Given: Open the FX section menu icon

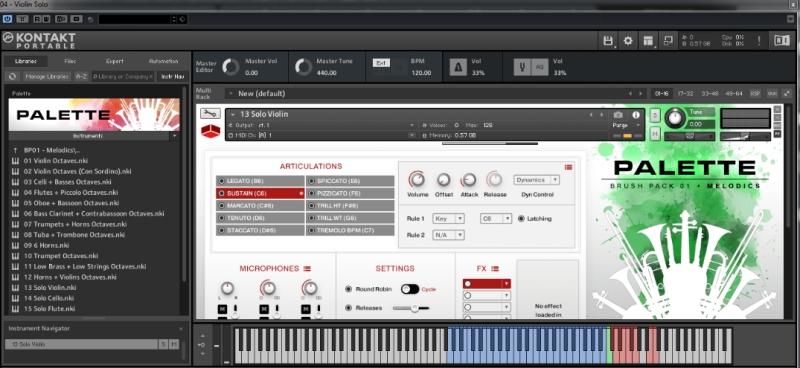Looking at the screenshot, I should (495, 268).
